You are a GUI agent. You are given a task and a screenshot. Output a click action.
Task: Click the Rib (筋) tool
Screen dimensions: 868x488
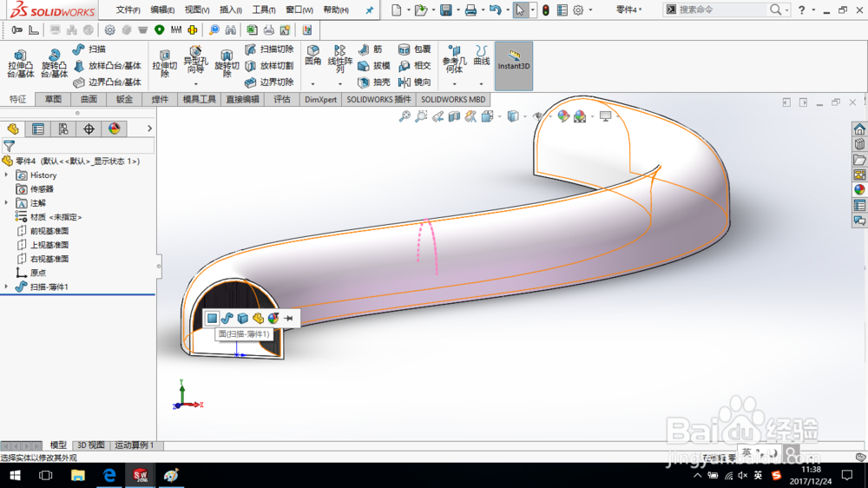tap(371, 49)
